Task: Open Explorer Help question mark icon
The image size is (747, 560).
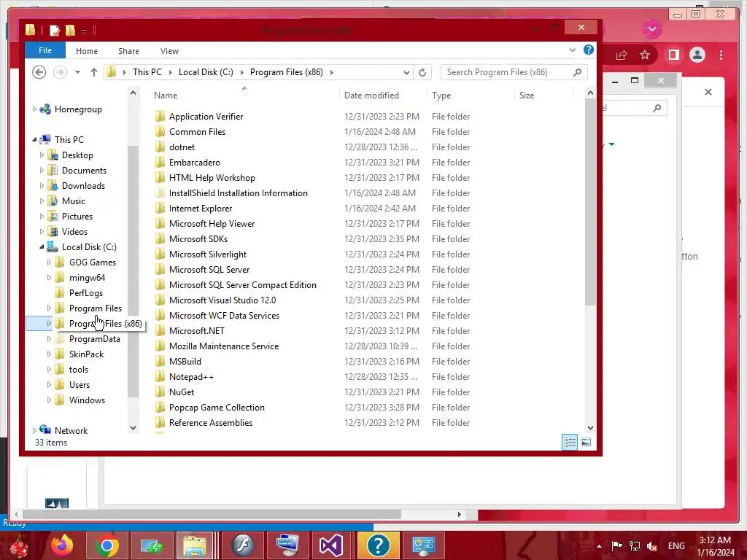Action: [589, 50]
